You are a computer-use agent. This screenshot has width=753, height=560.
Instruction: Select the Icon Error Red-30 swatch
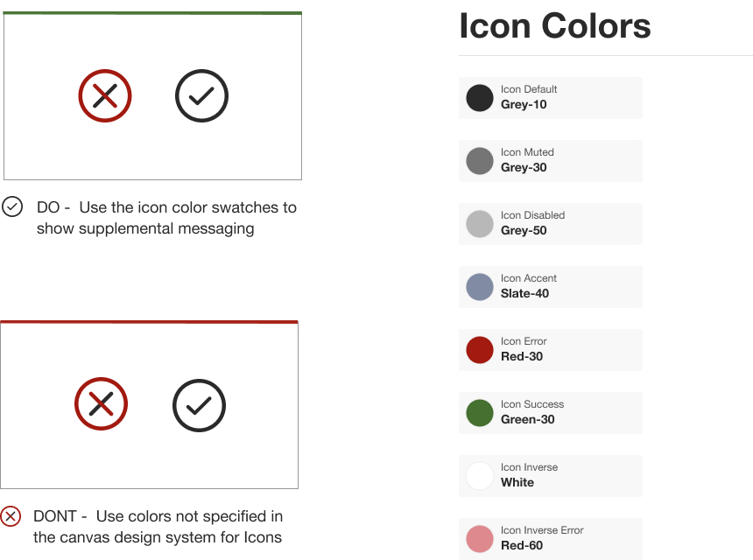pos(480,350)
